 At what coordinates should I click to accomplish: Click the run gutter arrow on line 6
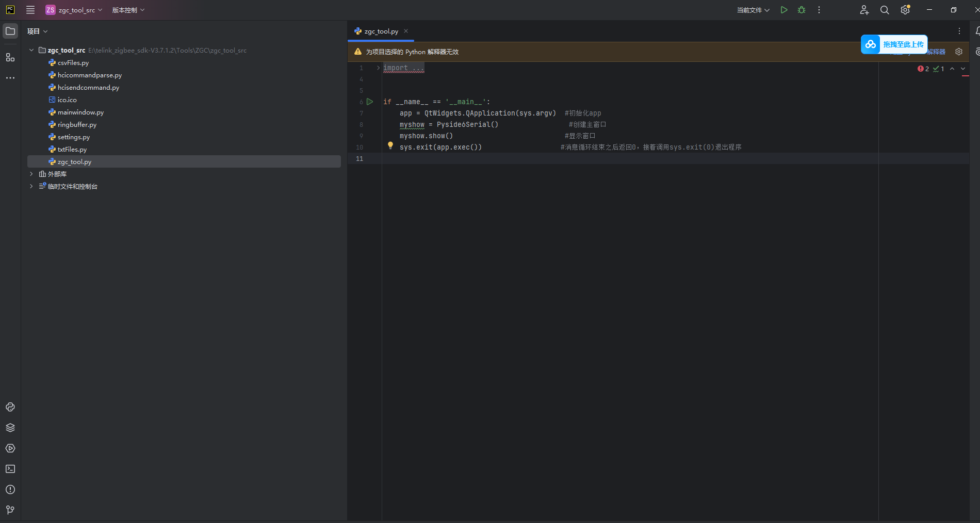point(370,102)
